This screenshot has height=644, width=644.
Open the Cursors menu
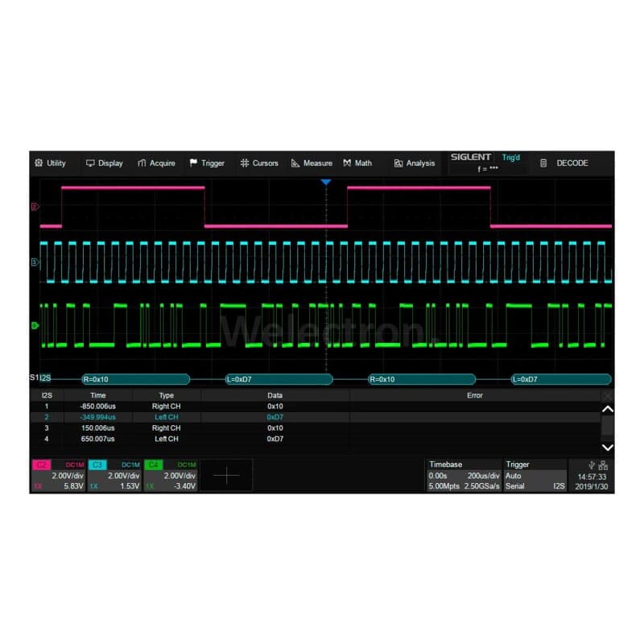pos(259,163)
